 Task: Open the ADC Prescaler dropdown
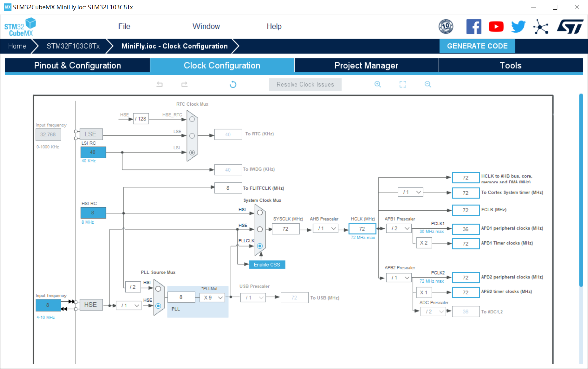coord(433,312)
